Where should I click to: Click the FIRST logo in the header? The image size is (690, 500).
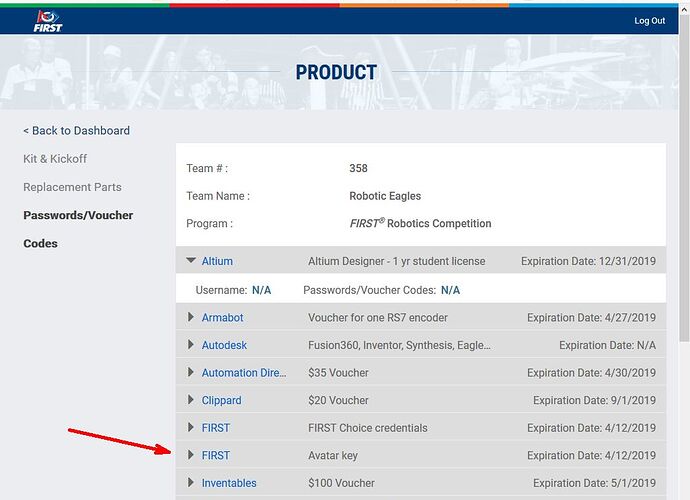(48, 21)
